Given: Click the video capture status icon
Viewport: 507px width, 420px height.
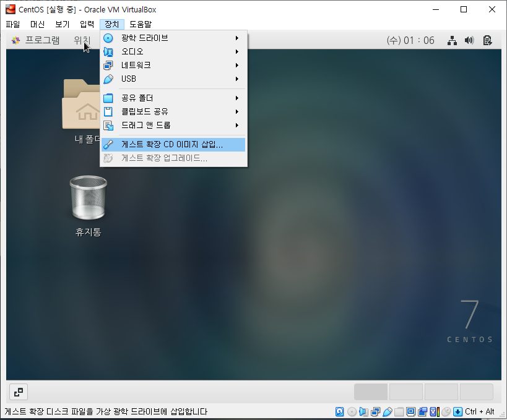Looking at the screenshot, I should 423,411.
